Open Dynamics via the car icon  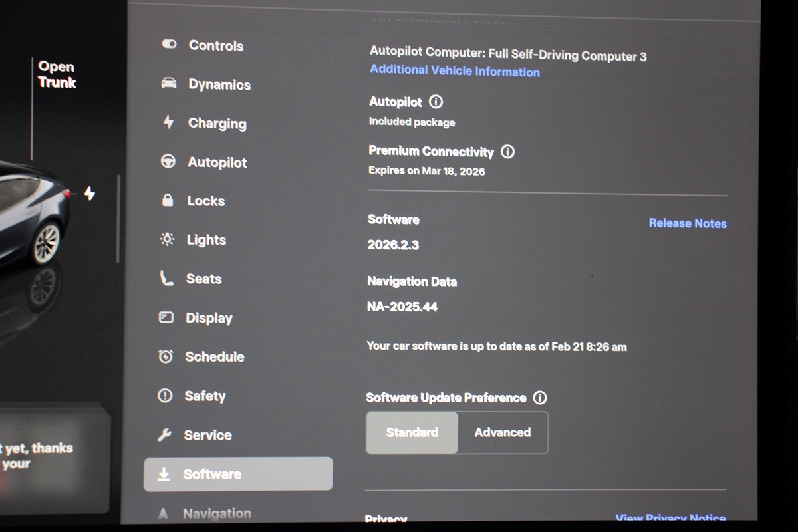(169, 84)
